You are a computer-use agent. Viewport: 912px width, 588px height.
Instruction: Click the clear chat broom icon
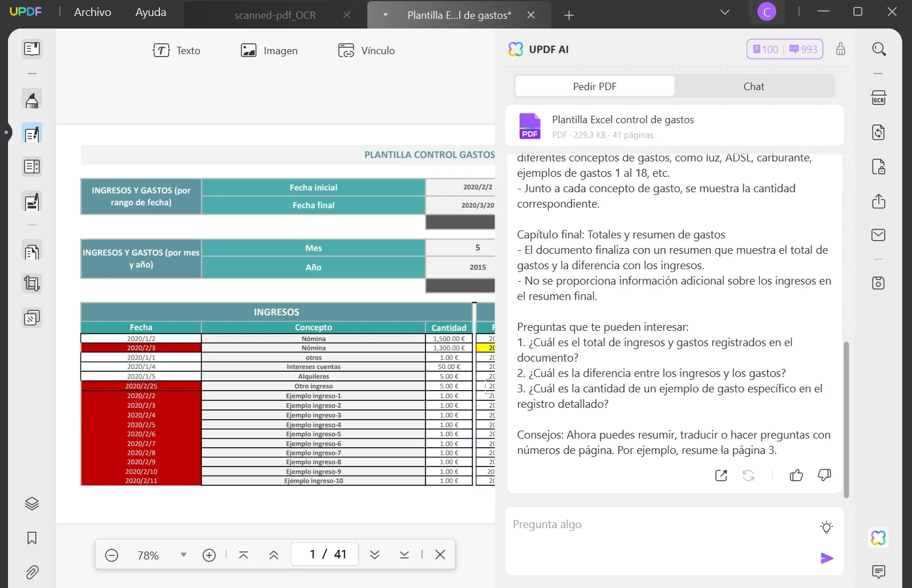(841, 49)
